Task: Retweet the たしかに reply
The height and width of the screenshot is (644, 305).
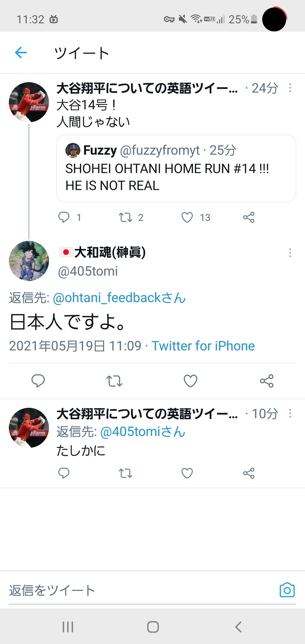Action: [x=125, y=473]
